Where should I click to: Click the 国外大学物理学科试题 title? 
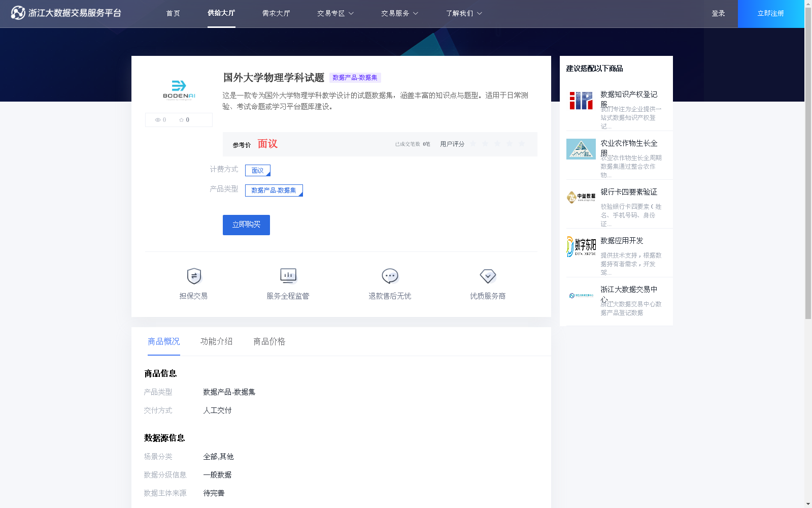click(x=274, y=78)
